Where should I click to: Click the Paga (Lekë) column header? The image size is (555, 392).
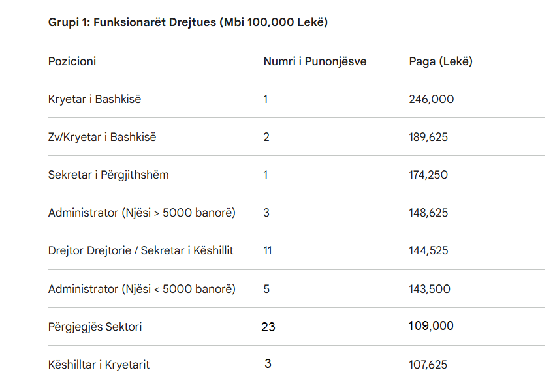[441, 61]
